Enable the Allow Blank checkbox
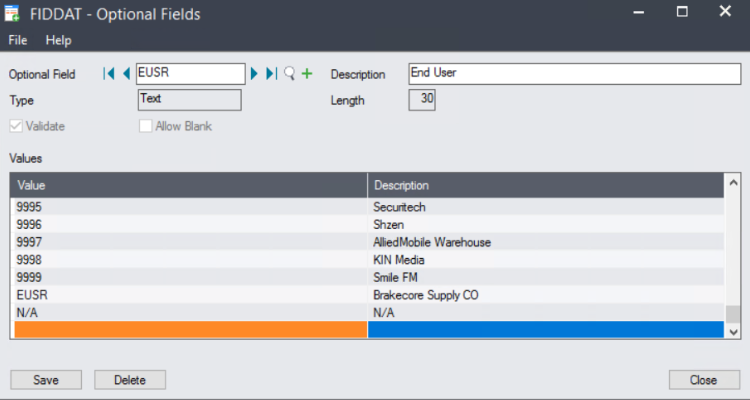Image resolution: width=750 pixels, height=400 pixels. tap(146, 126)
